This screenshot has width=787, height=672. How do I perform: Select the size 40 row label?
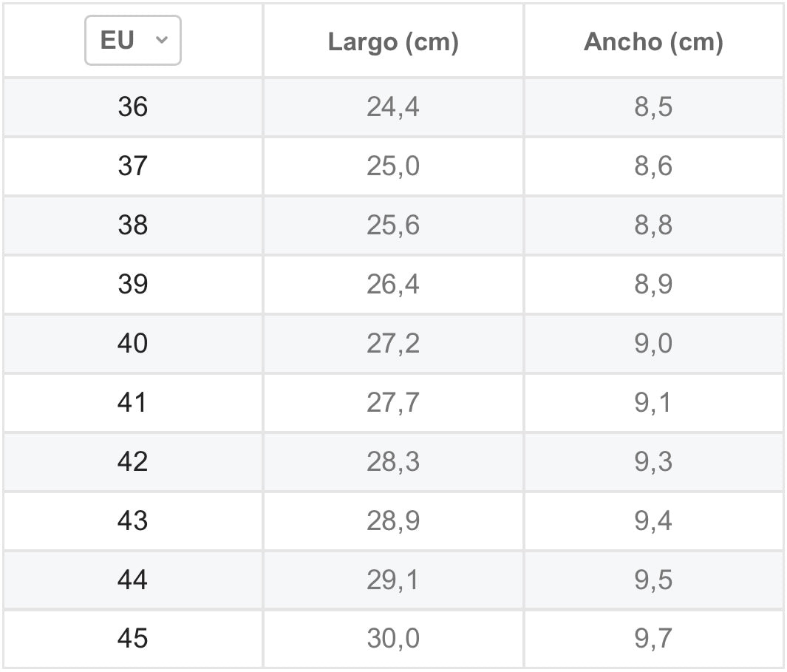[133, 344]
